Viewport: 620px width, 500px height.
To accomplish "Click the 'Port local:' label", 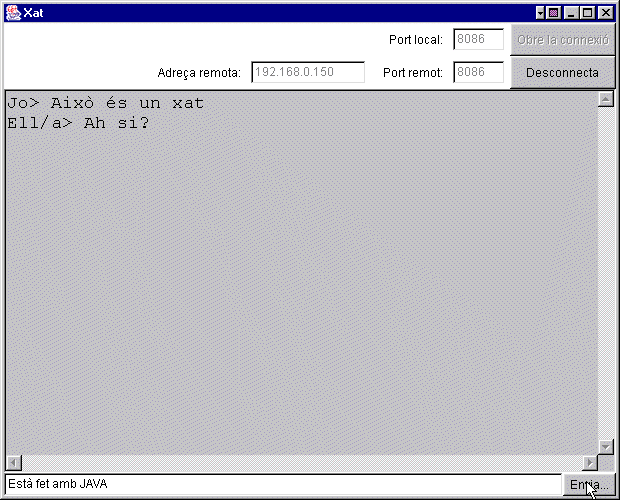I will click(416, 40).
